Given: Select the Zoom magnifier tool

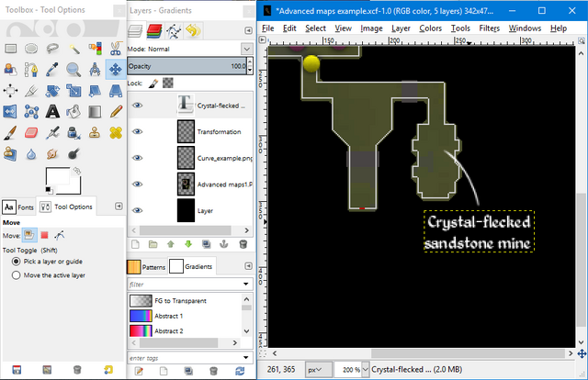Looking at the screenshot, I should 73,70.
